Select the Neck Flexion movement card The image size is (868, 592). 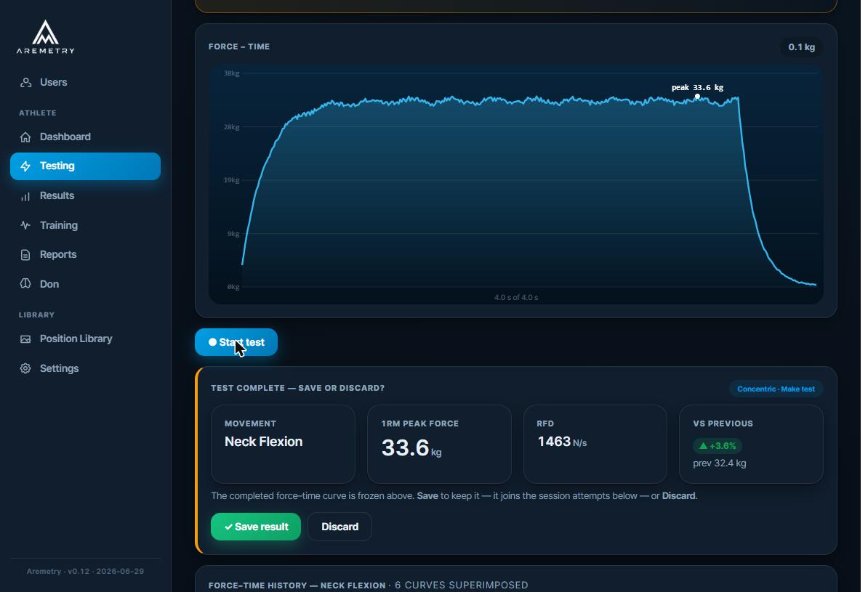pos(283,445)
